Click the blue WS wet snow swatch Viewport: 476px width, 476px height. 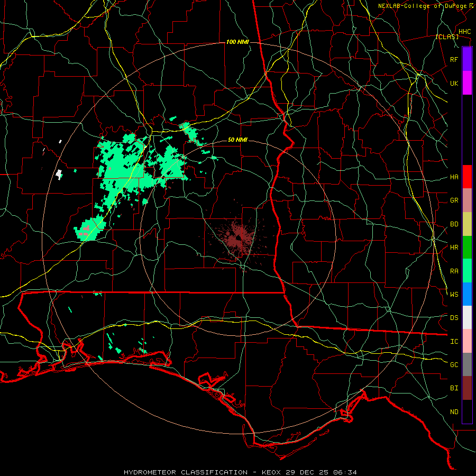[x=467, y=294]
